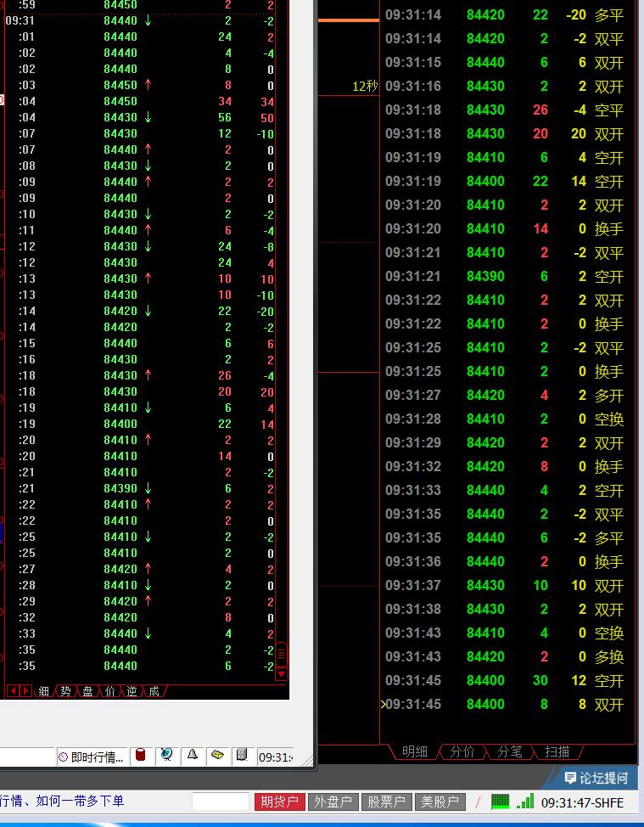Switch to the 明细 tab
This screenshot has width=644, height=827.
tap(414, 751)
